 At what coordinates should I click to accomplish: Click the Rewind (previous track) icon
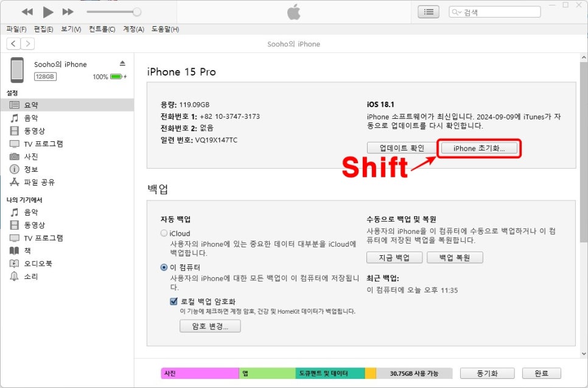27,12
